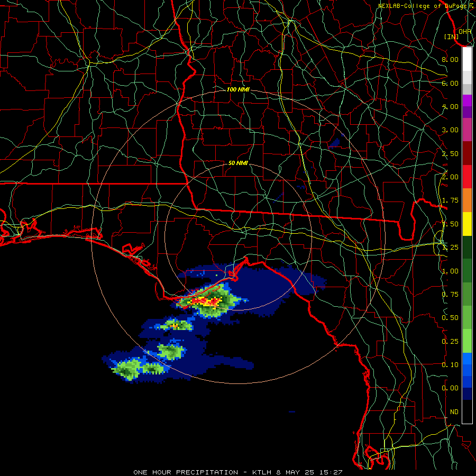476x476 pixels.
Task: Click the 0.50 legend value
Action: click(x=450, y=318)
